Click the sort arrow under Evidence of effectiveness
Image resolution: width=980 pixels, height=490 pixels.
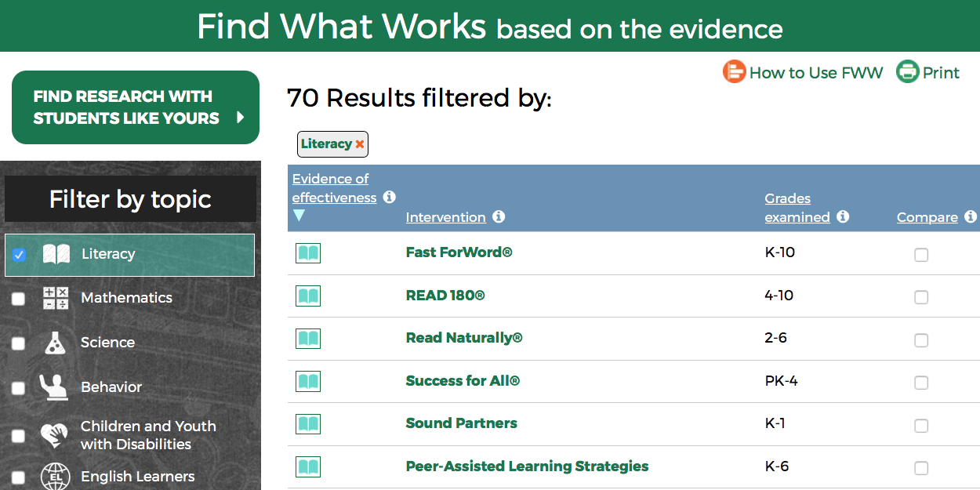[x=299, y=216]
